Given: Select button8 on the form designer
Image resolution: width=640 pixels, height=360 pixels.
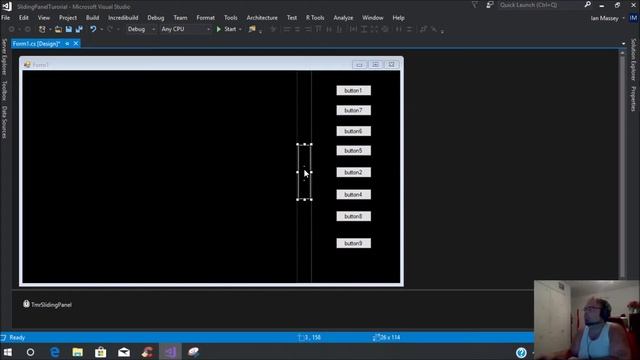Looking at the screenshot, I should tap(353, 217).
